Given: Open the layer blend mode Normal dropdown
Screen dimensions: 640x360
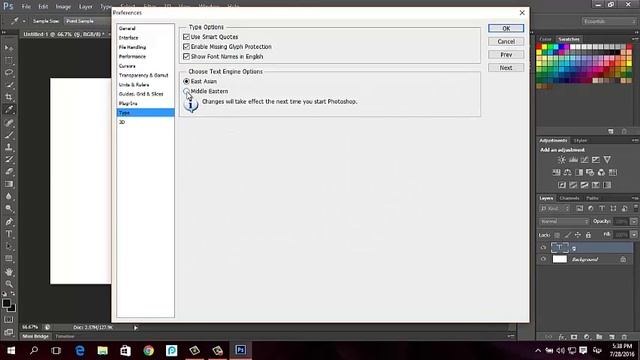Looking at the screenshot, I should pos(564,221).
